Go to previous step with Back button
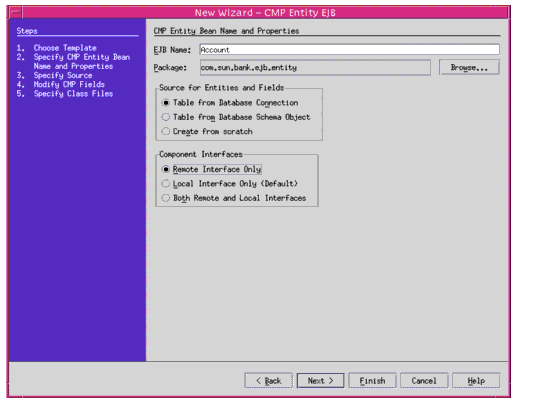 (x=268, y=381)
